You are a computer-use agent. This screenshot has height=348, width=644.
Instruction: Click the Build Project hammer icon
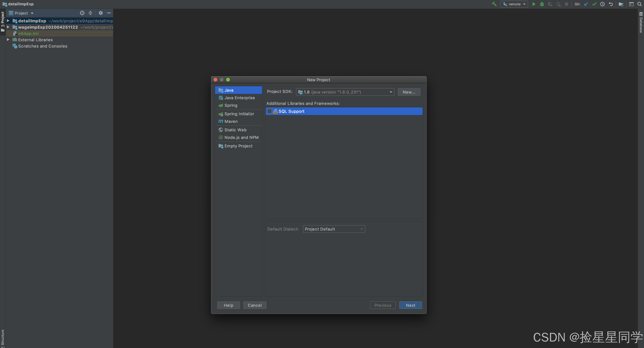[x=494, y=4]
